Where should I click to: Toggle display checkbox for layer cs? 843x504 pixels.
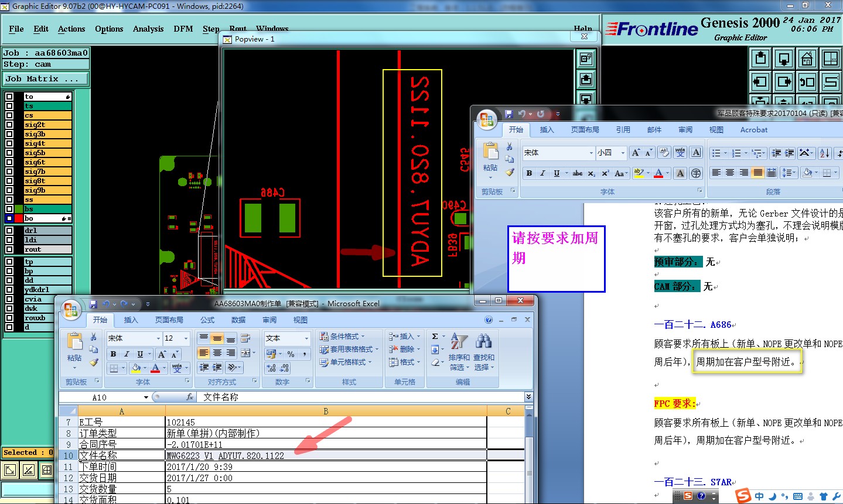tap(9, 115)
